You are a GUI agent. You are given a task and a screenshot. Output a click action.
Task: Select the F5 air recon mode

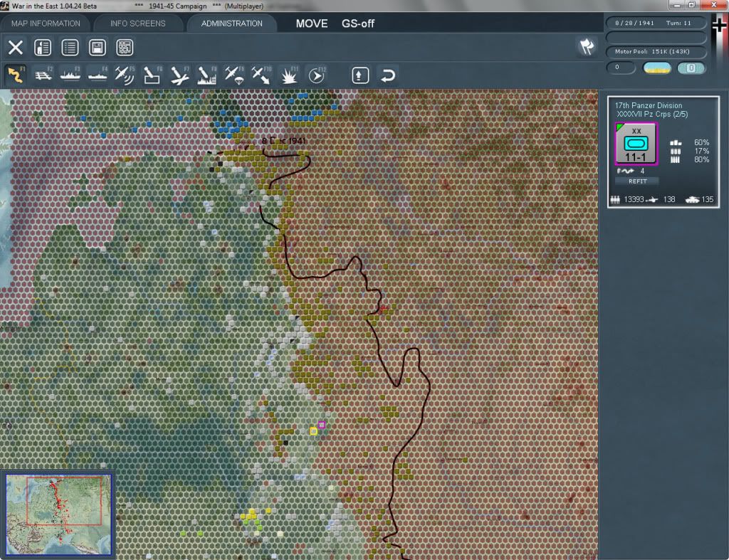click(125, 75)
